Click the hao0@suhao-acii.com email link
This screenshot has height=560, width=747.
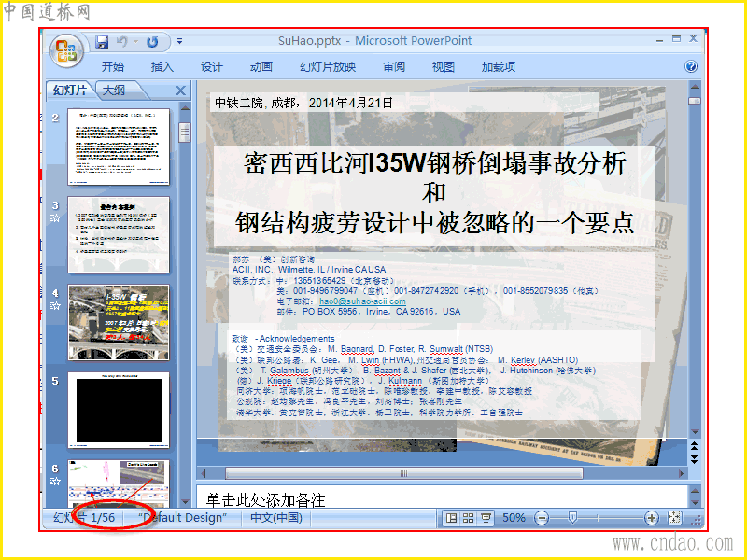[362, 301]
